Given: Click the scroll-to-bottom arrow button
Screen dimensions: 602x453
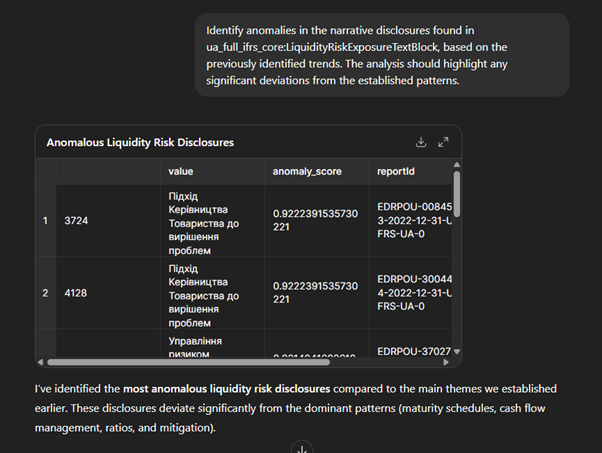Looking at the screenshot, I should (301, 447).
